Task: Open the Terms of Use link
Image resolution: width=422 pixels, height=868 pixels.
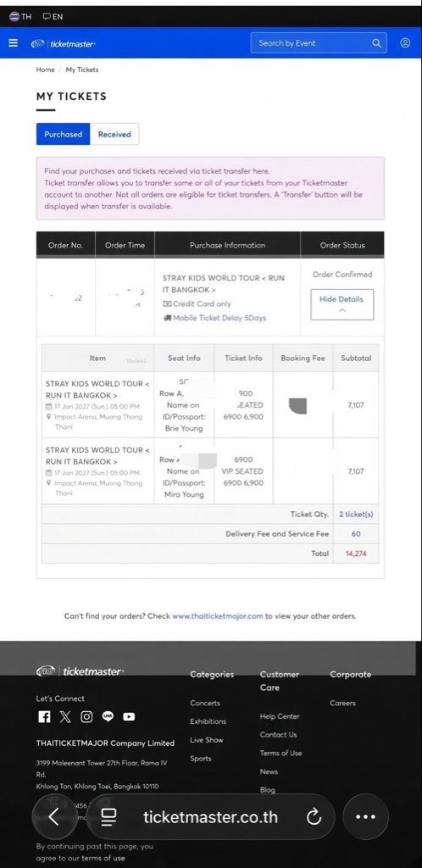Action: 281,753
